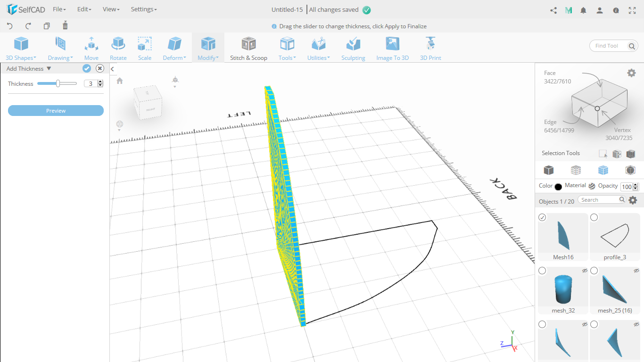The width and height of the screenshot is (644, 362).
Task: Select the mesh_25 (16) object checkbox
Action: 594,271
